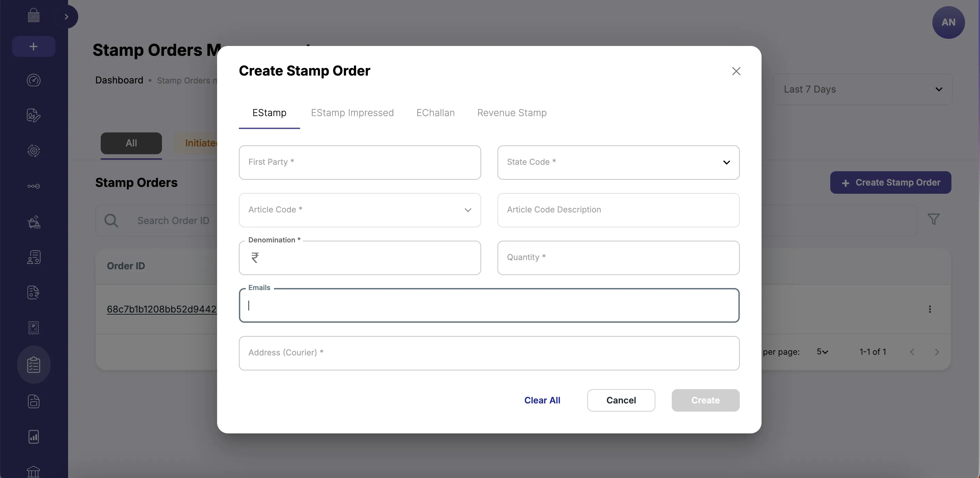Viewport: 980px width, 478px height.
Task: Open the filter funnel icon
Action: (x=934, y=219)
